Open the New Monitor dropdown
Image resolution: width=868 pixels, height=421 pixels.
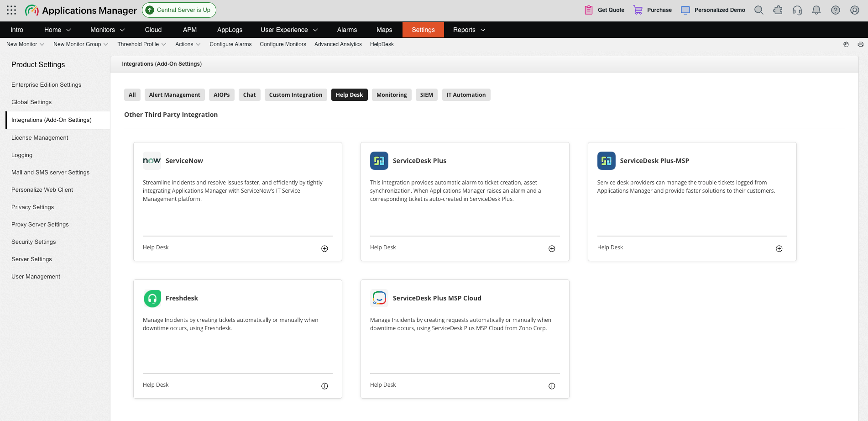click(x=26, y=44)
